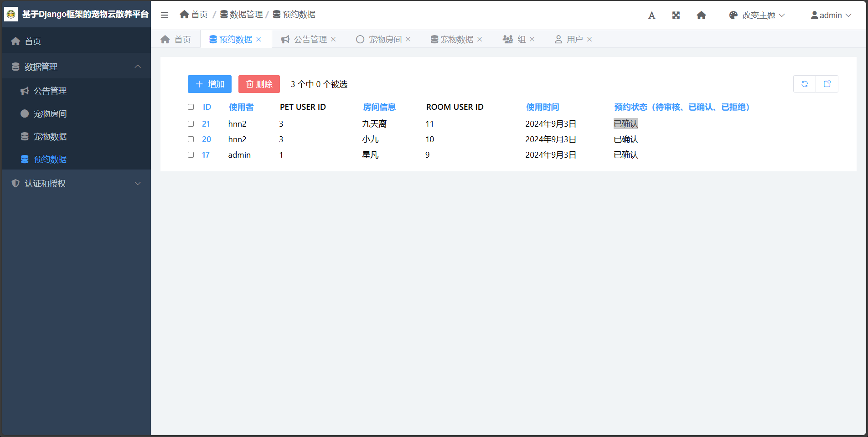
Task: Click room name 小九
Action: pos(370,139)
